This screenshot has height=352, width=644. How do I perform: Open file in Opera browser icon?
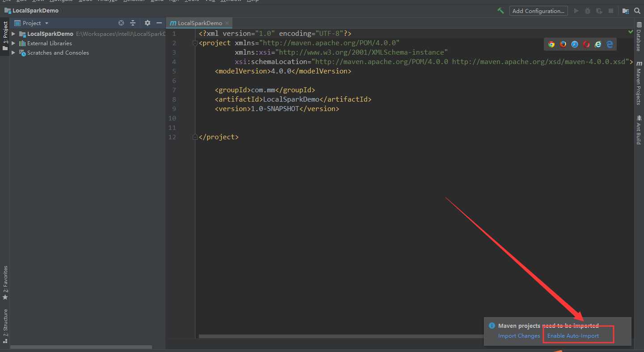pyautogui.click(x=586, y=44)
